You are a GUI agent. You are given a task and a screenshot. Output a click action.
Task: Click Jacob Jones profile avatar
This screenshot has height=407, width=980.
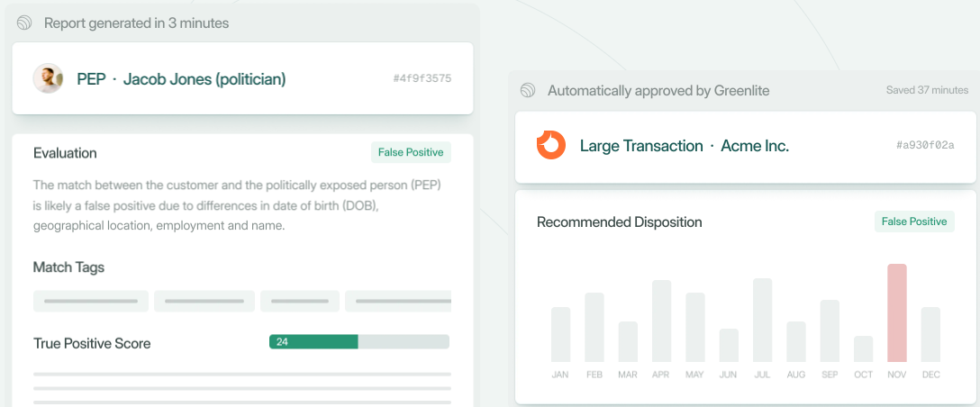point(48,78)
